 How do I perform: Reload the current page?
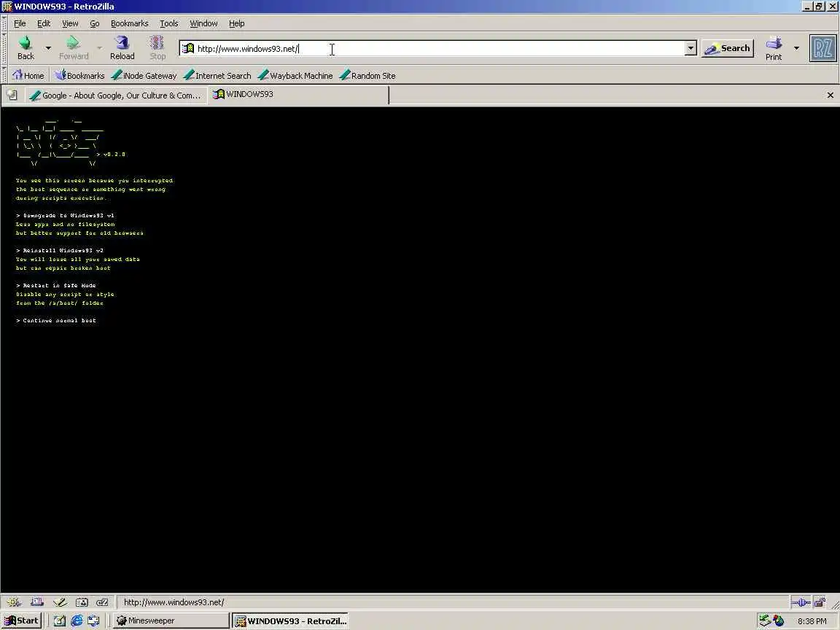(122, 47)
